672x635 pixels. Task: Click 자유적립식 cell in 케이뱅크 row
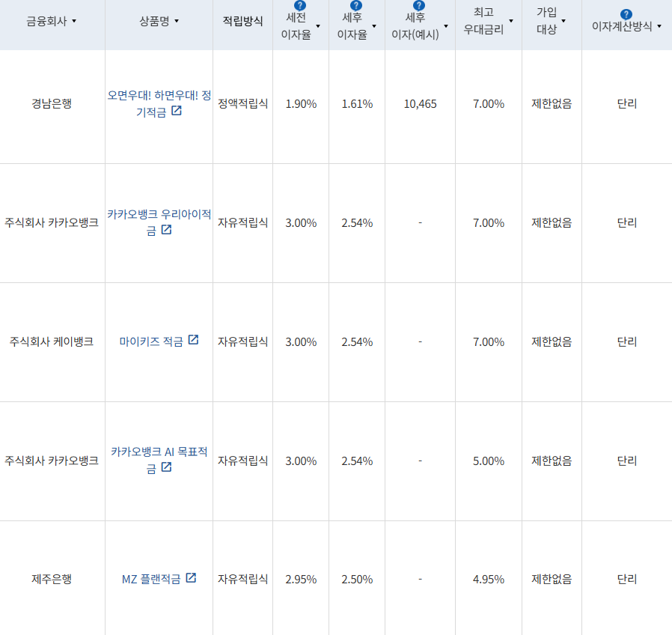[242, 341]
